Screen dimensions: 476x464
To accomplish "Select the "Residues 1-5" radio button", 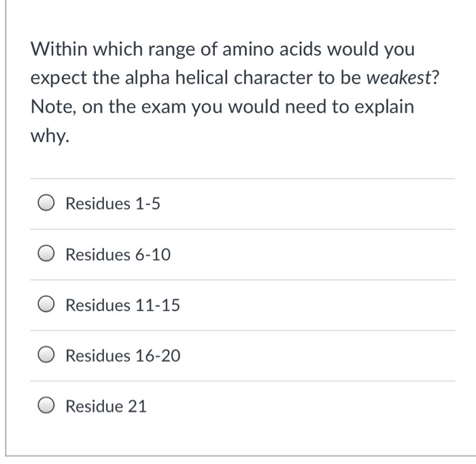I will pyautogui.click(x=47, y=204).
